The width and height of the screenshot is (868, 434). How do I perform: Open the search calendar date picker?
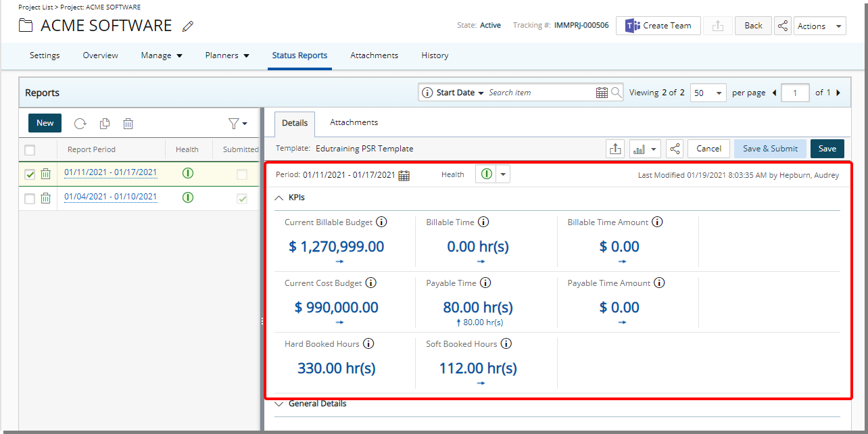pos(602,93)
